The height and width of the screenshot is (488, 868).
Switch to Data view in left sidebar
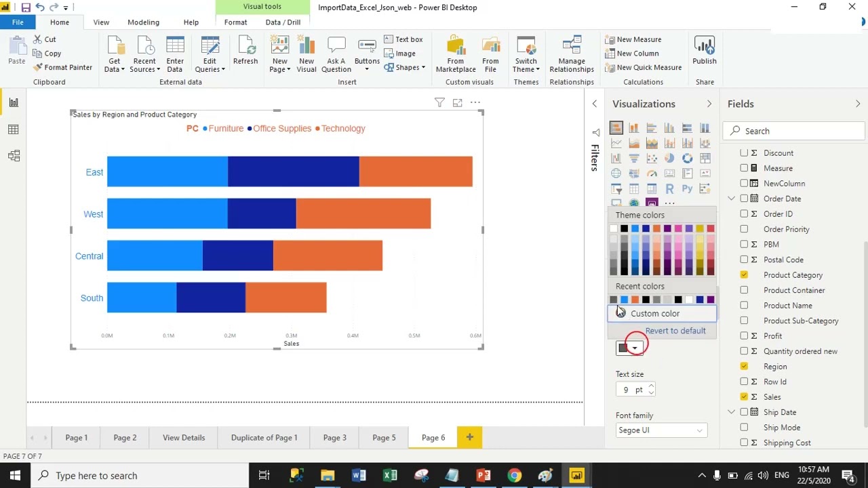(14, 129)
